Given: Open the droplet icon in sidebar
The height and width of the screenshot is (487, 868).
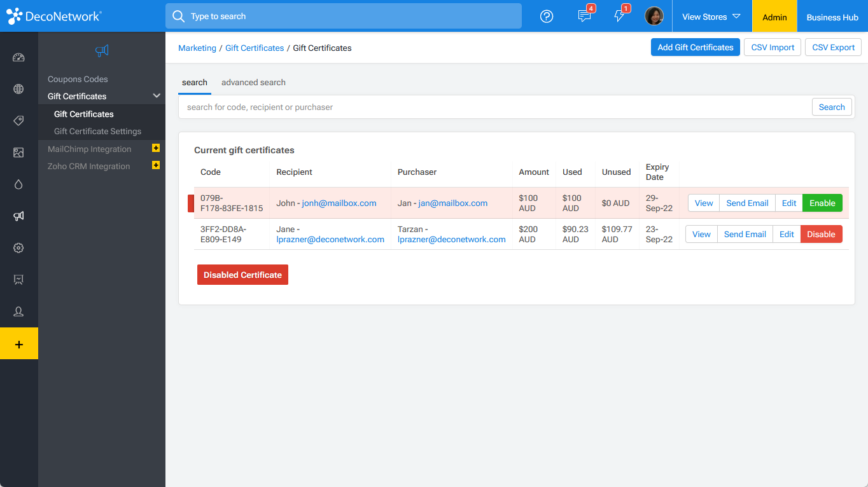Looking at the screenshot, I should tap(18, 184).
